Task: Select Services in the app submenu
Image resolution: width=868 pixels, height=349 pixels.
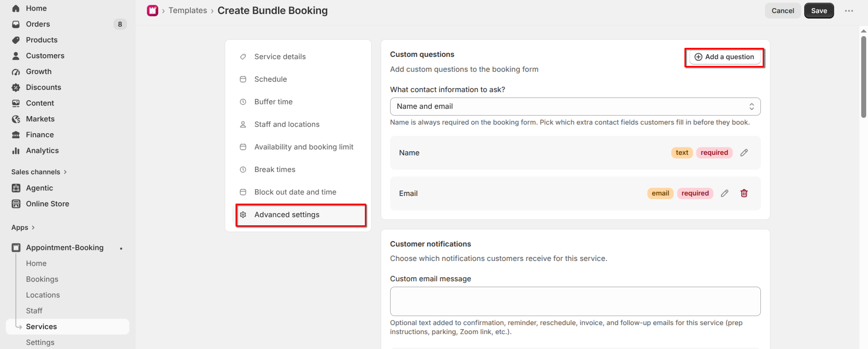Action: (x=67, y=326)
